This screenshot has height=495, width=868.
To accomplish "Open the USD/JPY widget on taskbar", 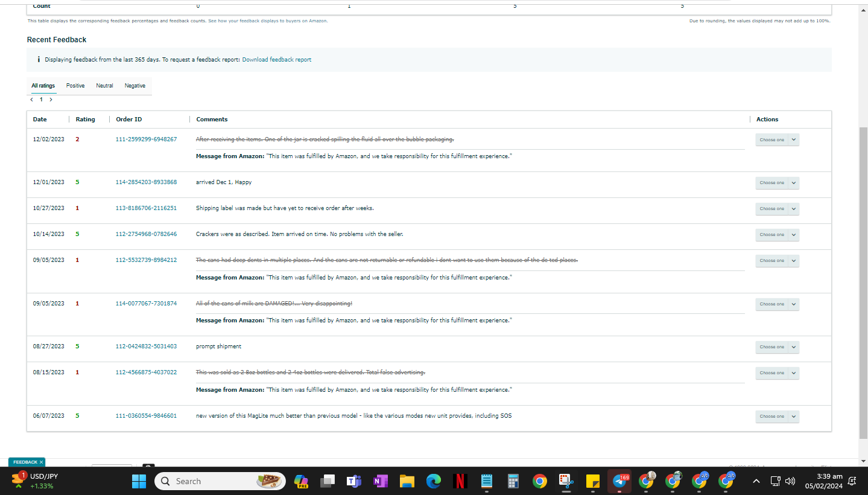I will (34, 481).
